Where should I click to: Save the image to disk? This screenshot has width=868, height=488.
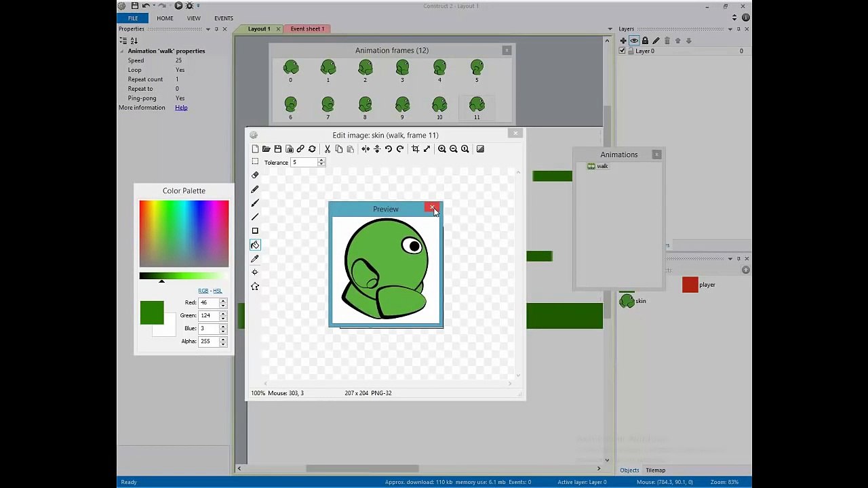[278, 149]
